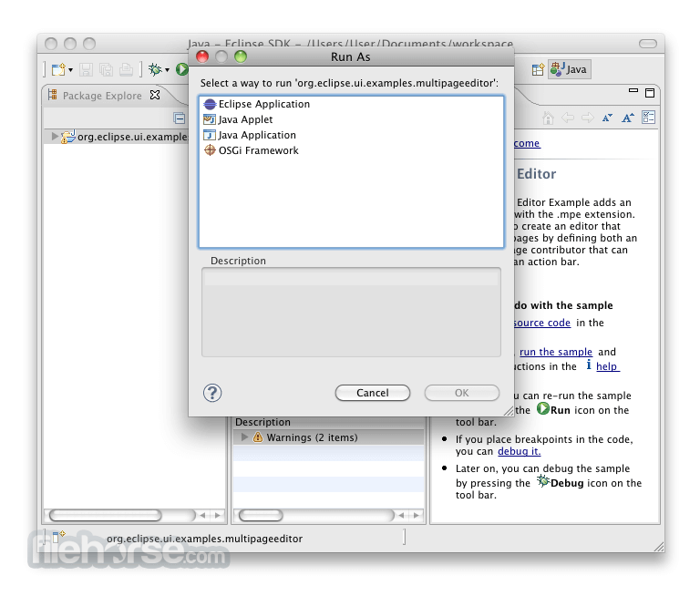Viewport: 700px width, 596px height.
Task: Open the 'debug it.' link
Action: click(x=520, y=451)
